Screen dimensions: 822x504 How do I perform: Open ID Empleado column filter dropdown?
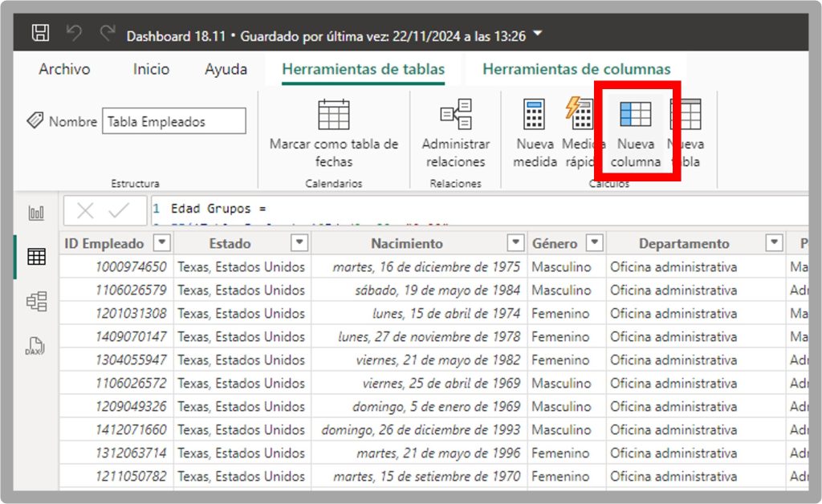pyautogui.click(x=161, y=243)
